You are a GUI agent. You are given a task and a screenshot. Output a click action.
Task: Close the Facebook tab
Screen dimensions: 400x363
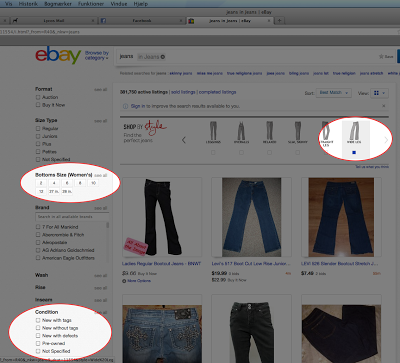point(181,21)
